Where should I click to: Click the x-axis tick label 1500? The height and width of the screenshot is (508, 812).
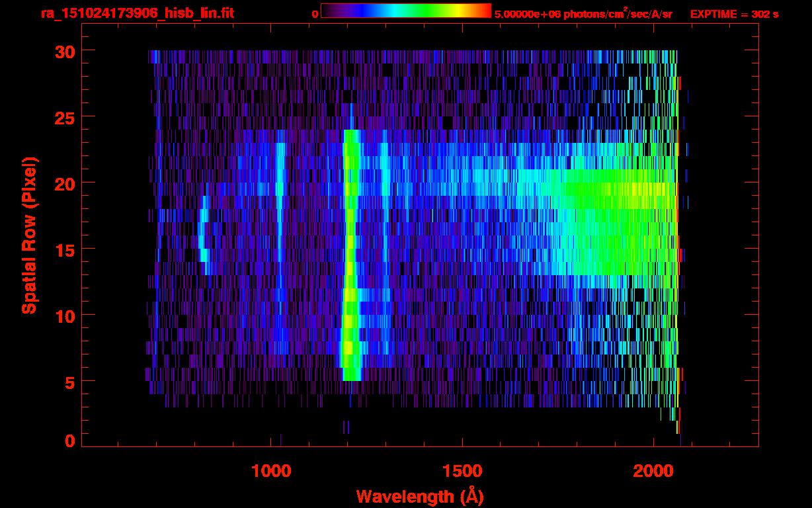pos(462,470)
